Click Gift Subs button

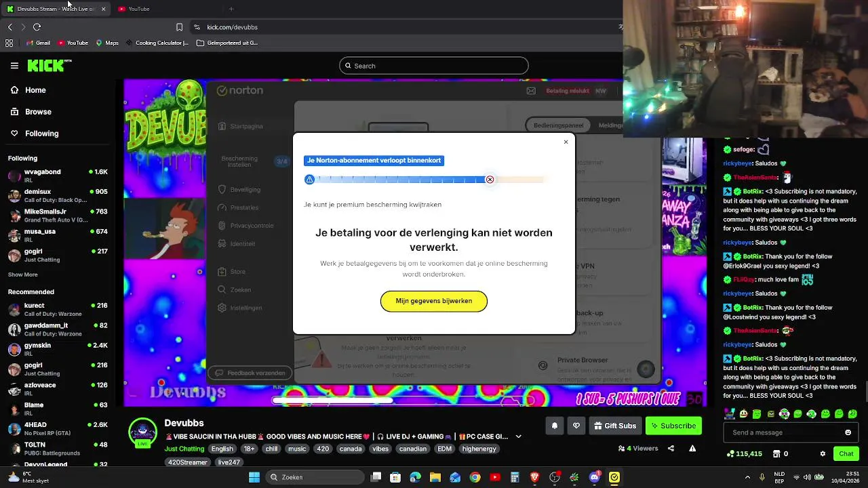pyautogui.click(x=615, y=426)
